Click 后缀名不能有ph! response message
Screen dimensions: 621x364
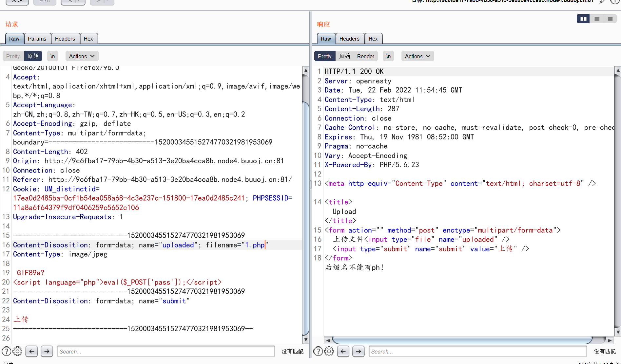[354, 267]
